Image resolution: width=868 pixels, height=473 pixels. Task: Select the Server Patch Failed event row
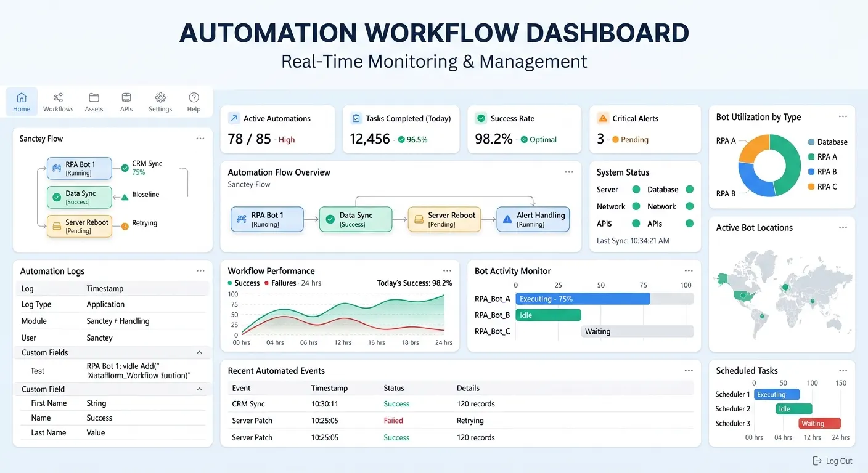tap(461, 421)
